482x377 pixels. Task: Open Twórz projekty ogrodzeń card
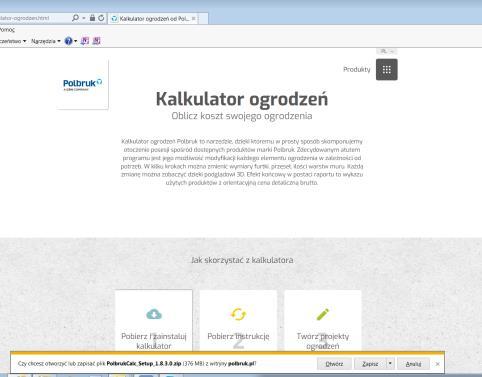(x=323, y=320)
